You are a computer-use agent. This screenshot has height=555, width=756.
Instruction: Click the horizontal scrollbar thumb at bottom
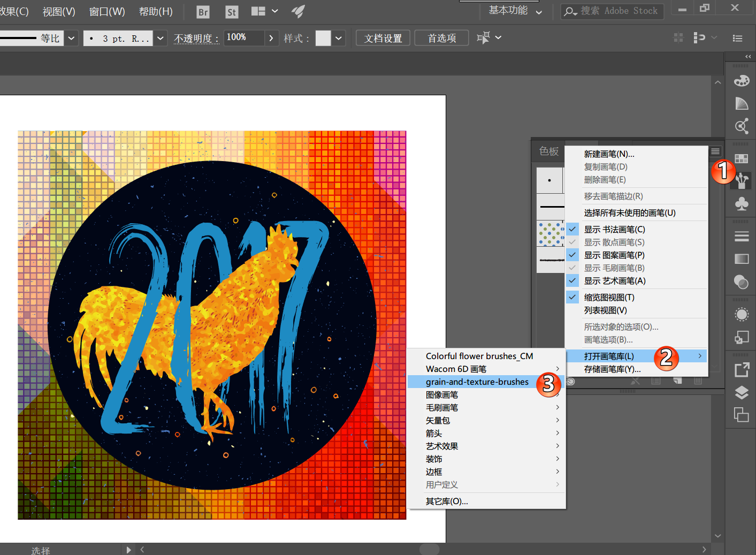429,549
